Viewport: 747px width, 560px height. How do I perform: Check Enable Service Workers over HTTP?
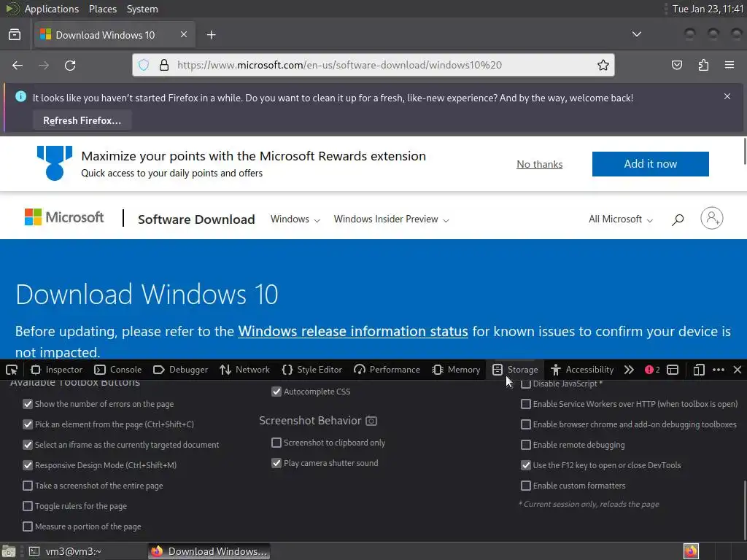pyautogui.click(x=525, y=404)
